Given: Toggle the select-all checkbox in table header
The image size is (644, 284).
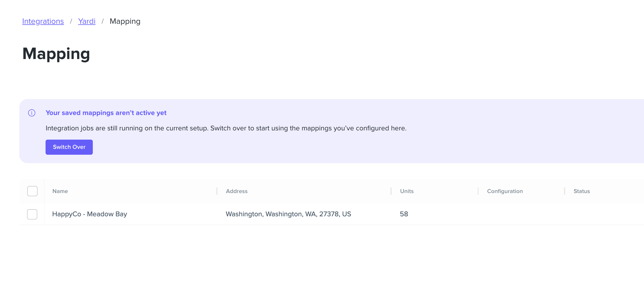Looking at the screenshot, I should tap(32, 191).
